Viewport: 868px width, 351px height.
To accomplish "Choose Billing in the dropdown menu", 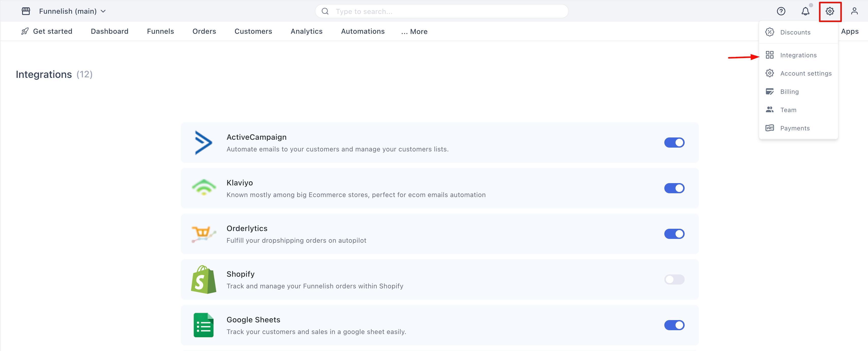I will tap(789, 92).
